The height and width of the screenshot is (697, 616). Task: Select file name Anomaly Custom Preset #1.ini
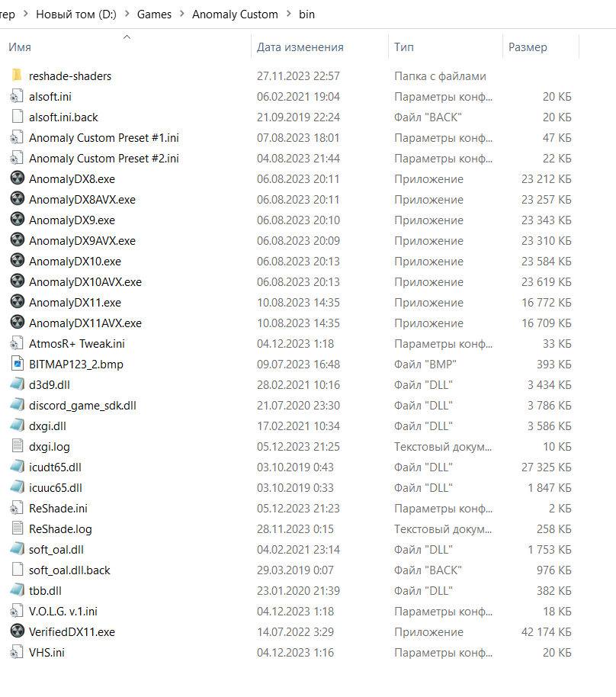click(104, 138)
